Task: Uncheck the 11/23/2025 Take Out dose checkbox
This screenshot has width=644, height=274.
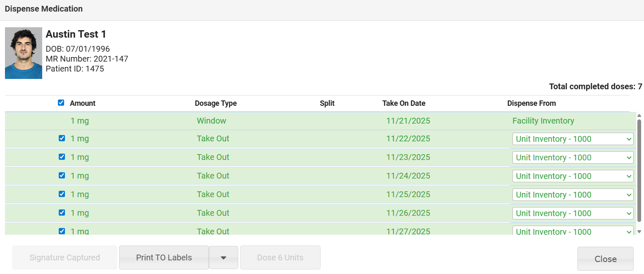Action: 62,157
